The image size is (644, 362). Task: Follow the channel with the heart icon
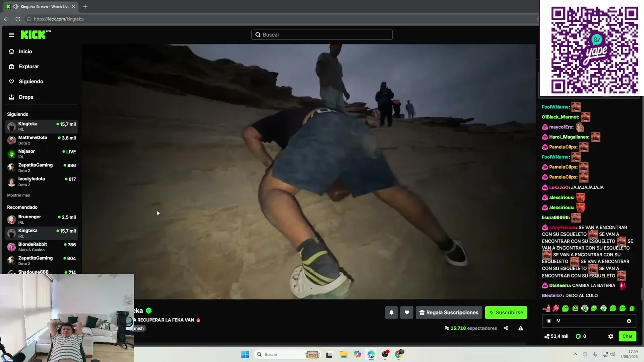[x=407, y=313]
